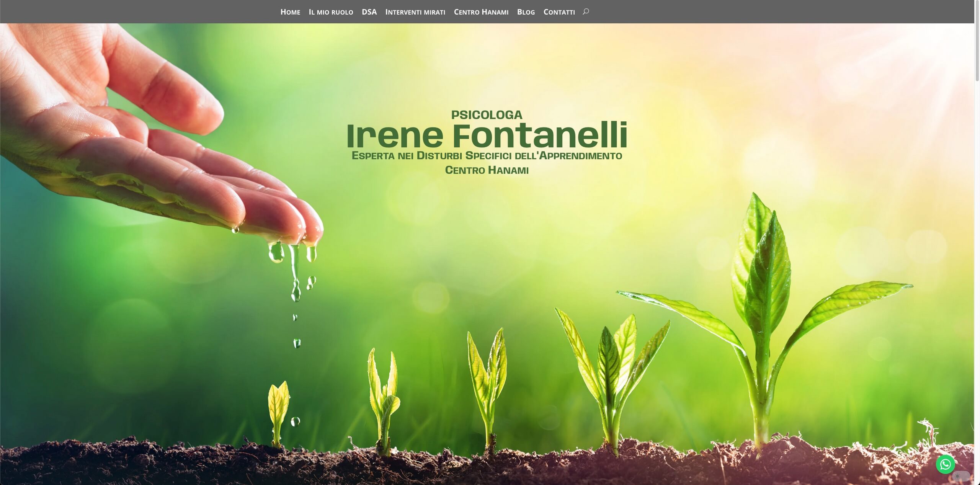Open the search magnifier icon in navbar
Image resolution: width=980 pixels, height=485 pixels.
586,11
